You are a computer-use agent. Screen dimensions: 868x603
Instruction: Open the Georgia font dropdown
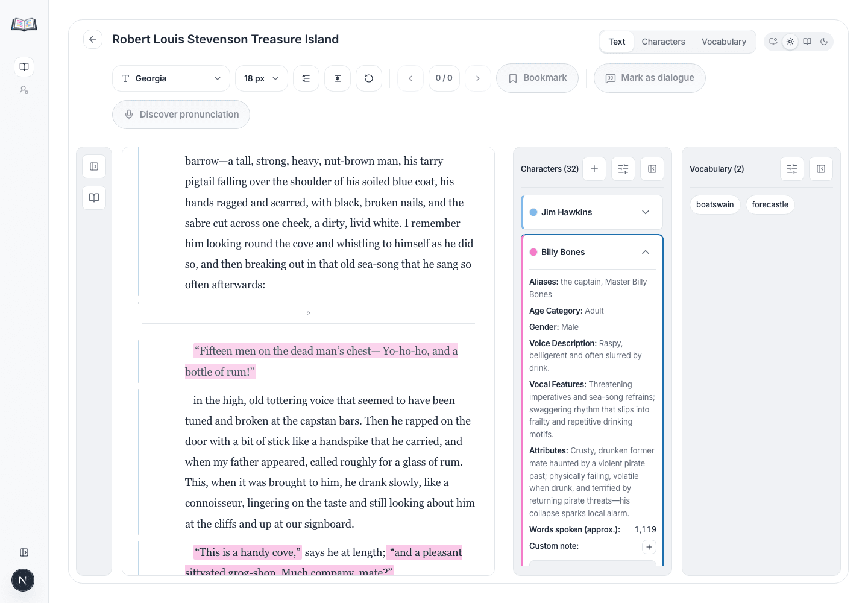tap(171, 78)
